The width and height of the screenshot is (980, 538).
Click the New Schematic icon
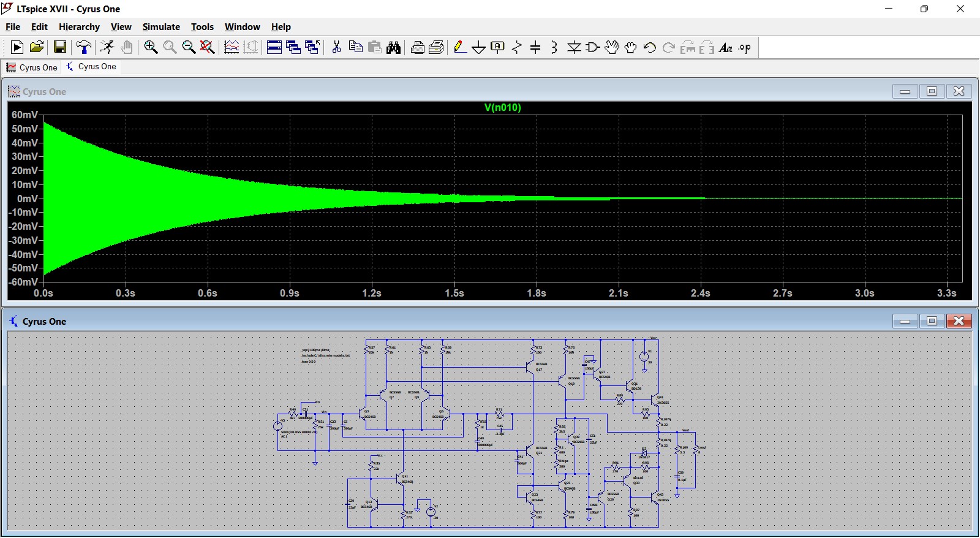pos(17,47)
